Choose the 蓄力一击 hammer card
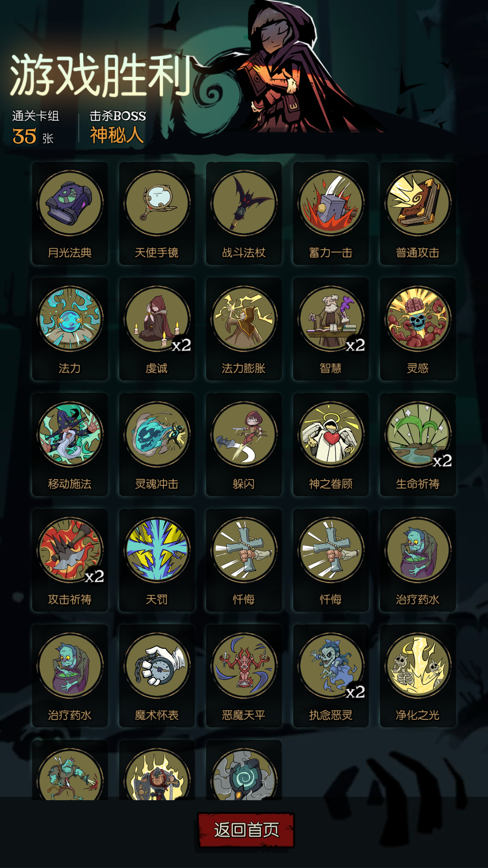The height and width of the screenshot is (868, 488). [331, 213]
